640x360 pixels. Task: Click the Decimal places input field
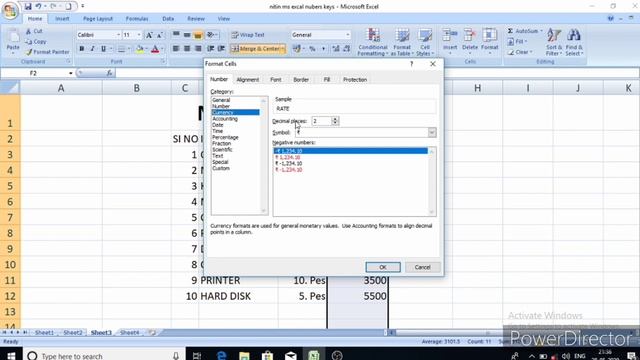322,121
